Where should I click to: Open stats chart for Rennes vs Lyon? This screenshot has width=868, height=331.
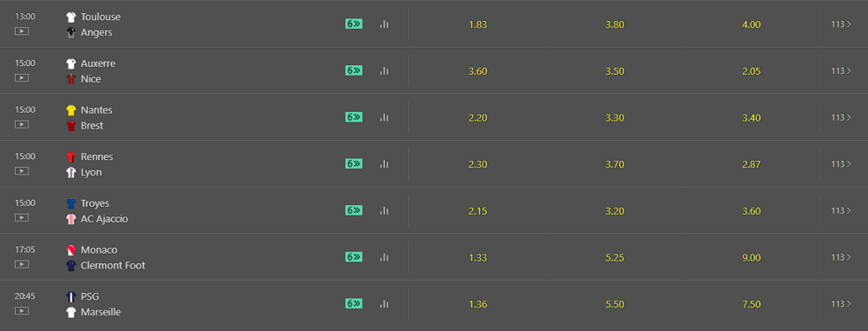[x=385, y=164]
